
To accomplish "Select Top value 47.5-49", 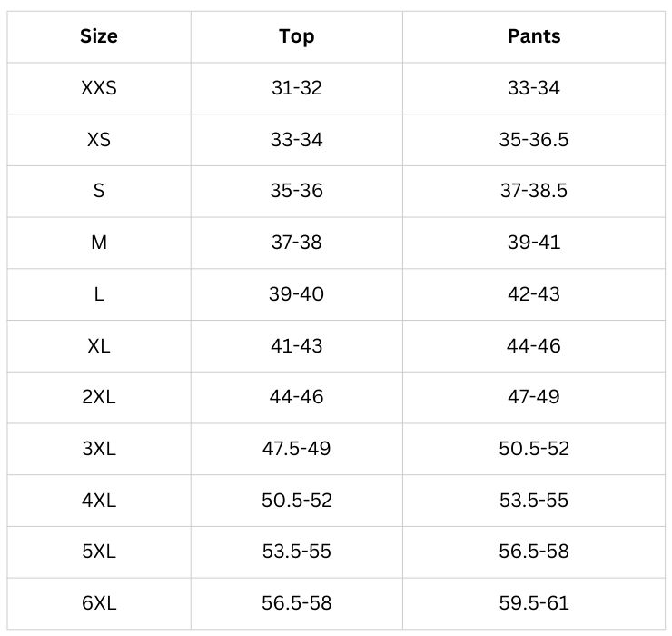I will point(296,449).
